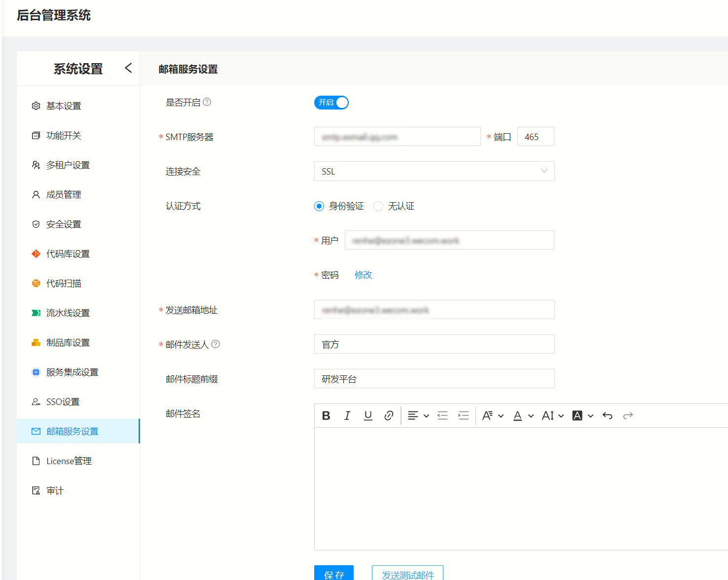Select the 身份验证 radio button
This screenshot has height=580, width=728.
coord(319,206)
